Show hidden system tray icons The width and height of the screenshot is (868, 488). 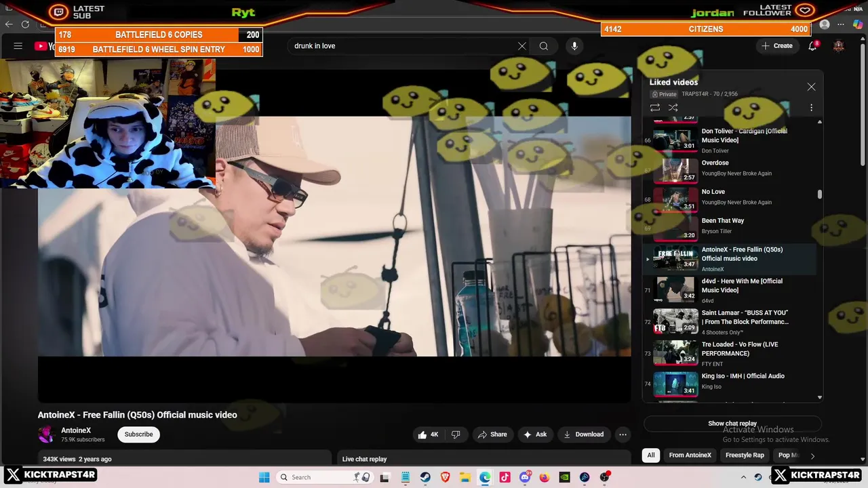(x=743, y=477)
